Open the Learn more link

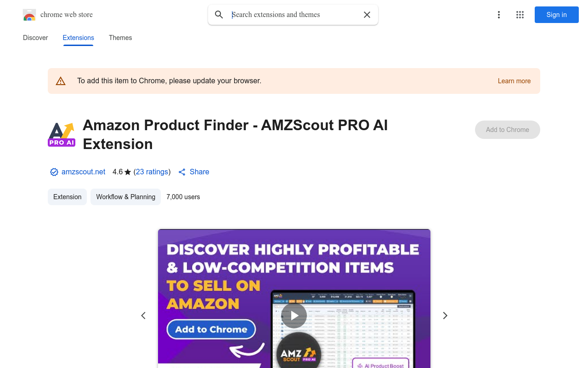(x=514, y=81)
